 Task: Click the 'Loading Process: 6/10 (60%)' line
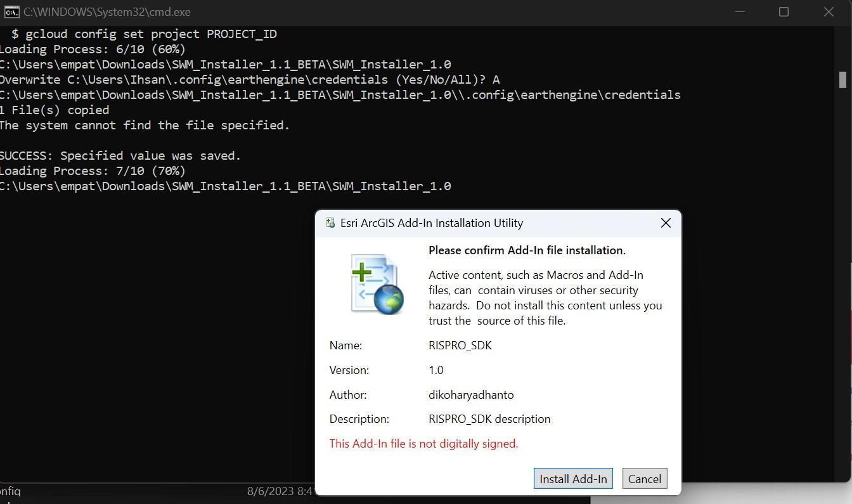click(x=93, y=49)
